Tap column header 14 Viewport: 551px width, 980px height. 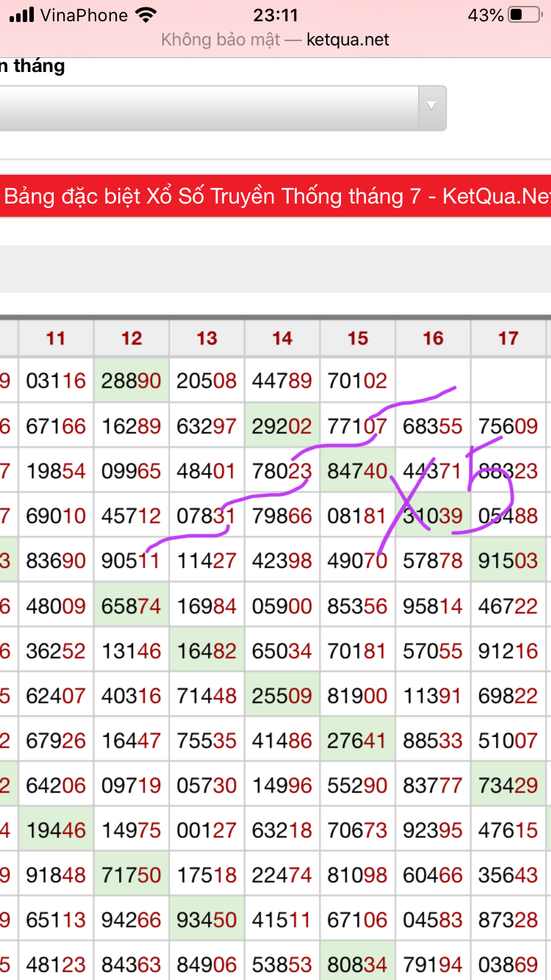(282, 338)
